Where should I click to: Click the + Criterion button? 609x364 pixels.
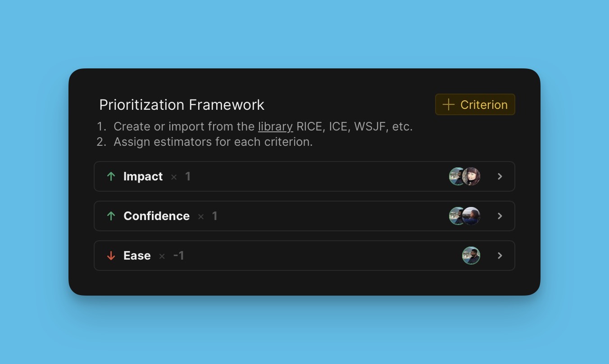click(x=475, y=104)
